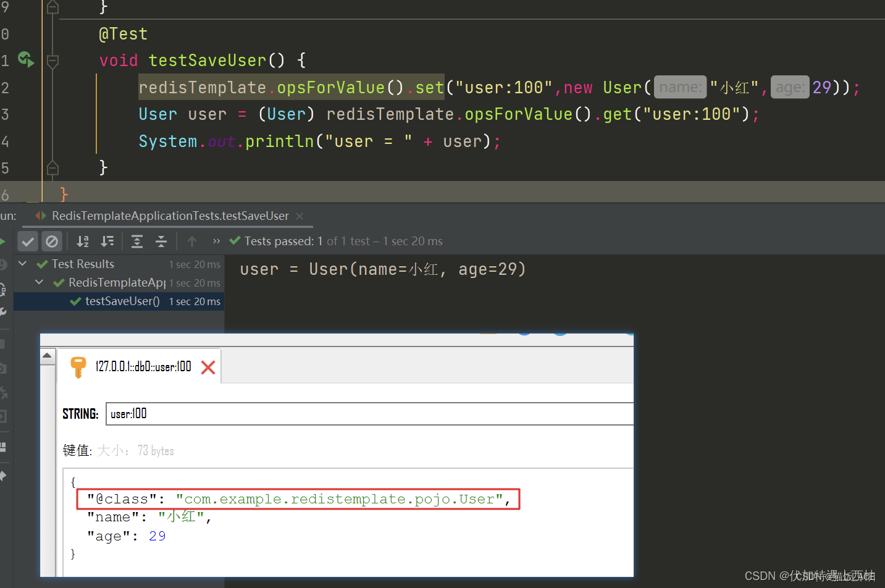Close the Redis key tab with red X
885x588 pixels.
[208, 367]
